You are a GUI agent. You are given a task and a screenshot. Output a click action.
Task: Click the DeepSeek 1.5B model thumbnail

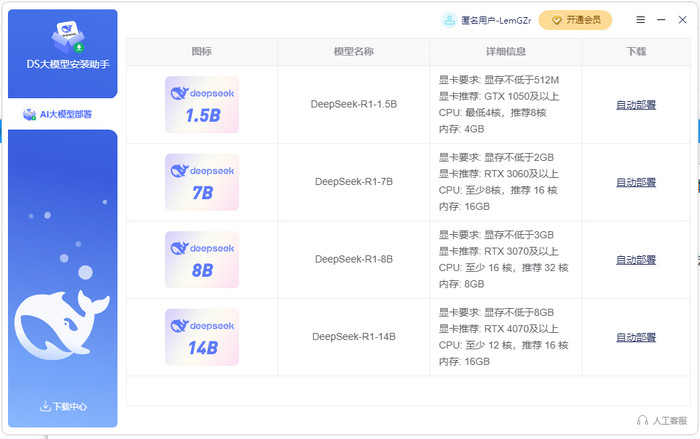click(x=201, y=104)
